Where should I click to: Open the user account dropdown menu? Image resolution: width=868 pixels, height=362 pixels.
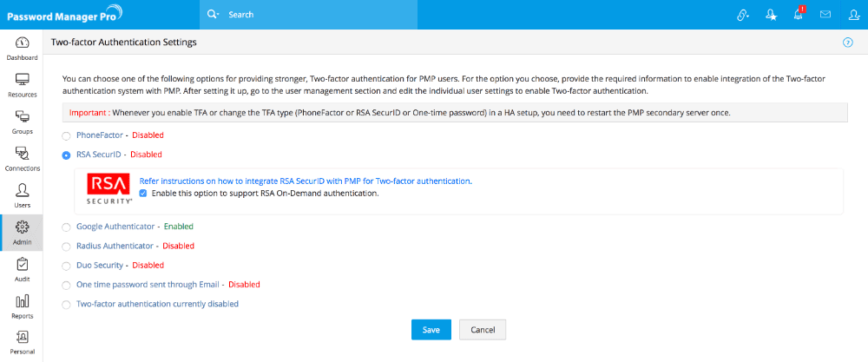[x=852, y=15]
